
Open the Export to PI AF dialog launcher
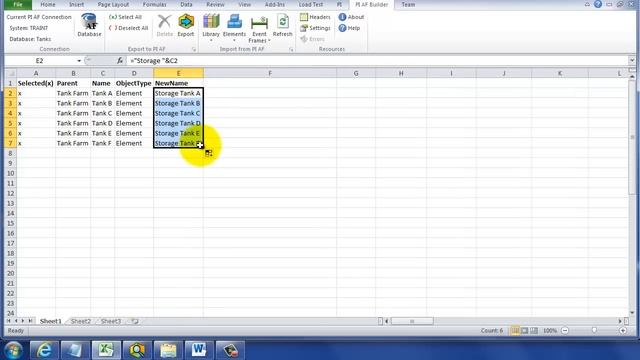pyautogui.click(x=194, y=49)
